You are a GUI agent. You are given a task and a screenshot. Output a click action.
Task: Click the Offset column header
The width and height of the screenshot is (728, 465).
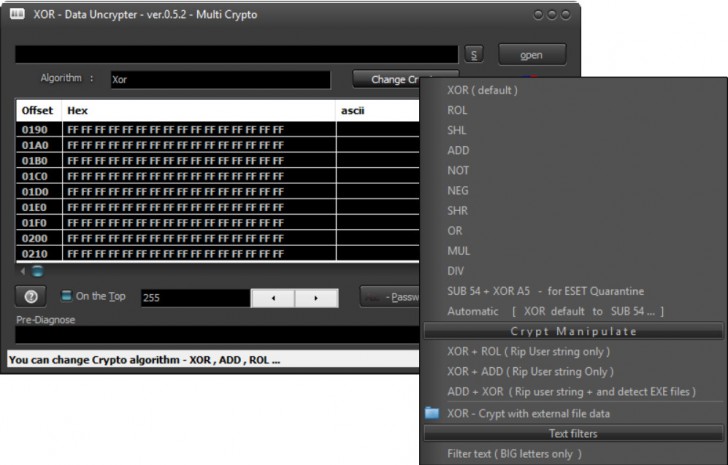pos(39,110)
